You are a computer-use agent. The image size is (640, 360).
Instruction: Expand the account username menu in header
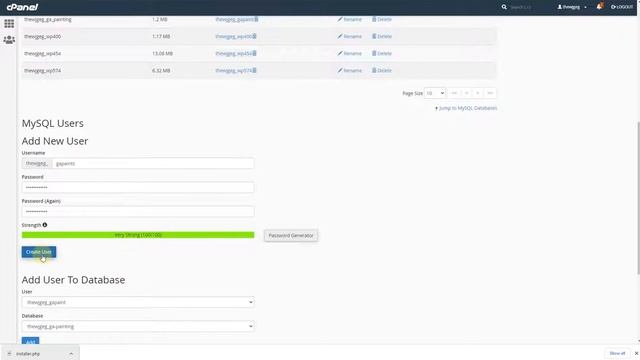point(572,7)
